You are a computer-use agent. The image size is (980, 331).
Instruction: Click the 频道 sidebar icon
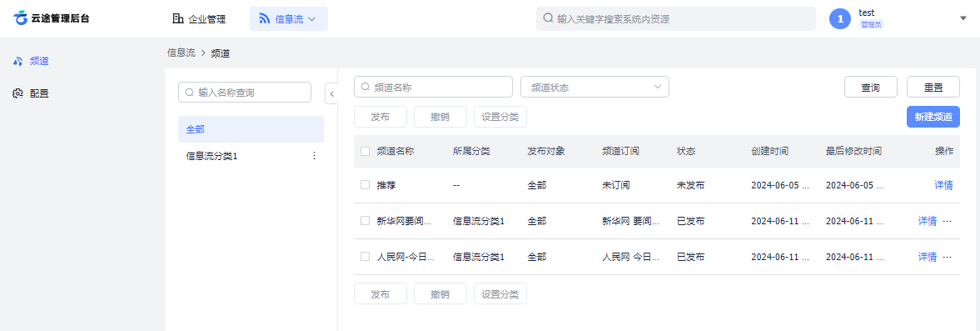click(19, 62)
